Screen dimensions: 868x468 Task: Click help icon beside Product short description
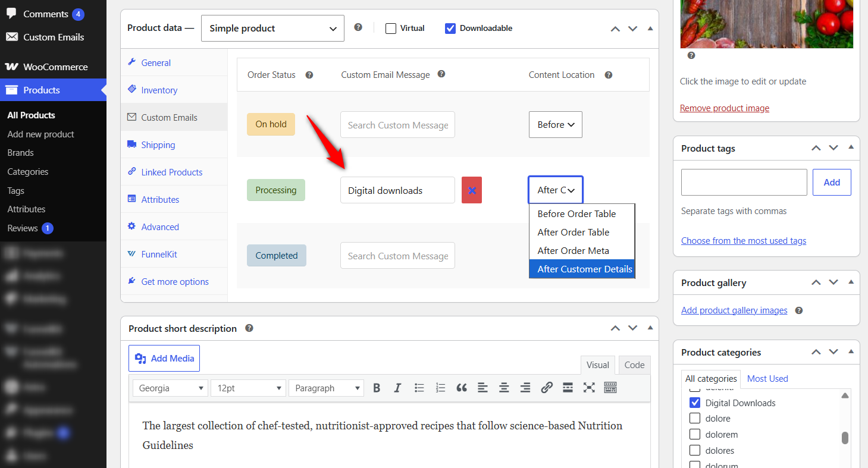(249, 328)
